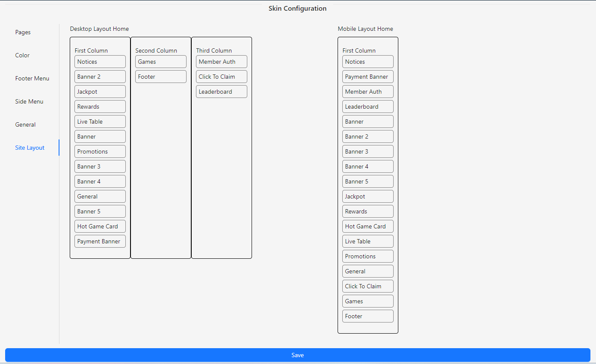The height and width of the screenshot is (364, 596).
Task: Select Hot Game Card in Desktop Layout
Action: (x=100, y=226)
